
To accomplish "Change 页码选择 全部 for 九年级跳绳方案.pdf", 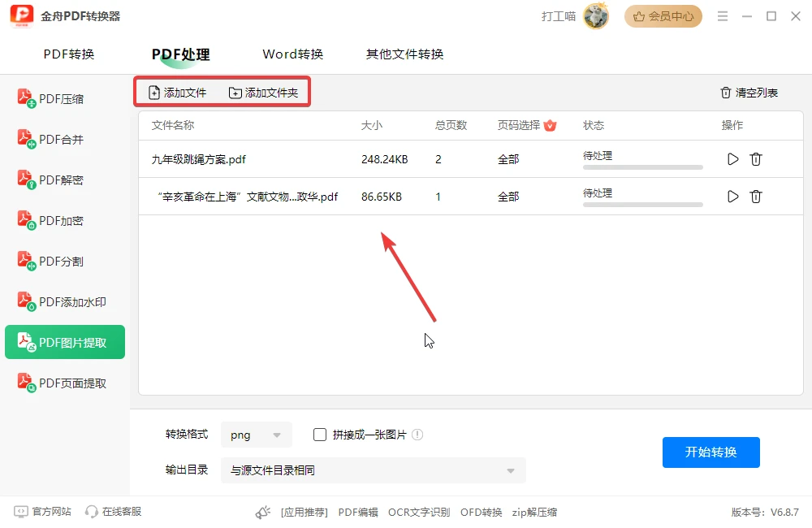I will click(x=508, y=159).
